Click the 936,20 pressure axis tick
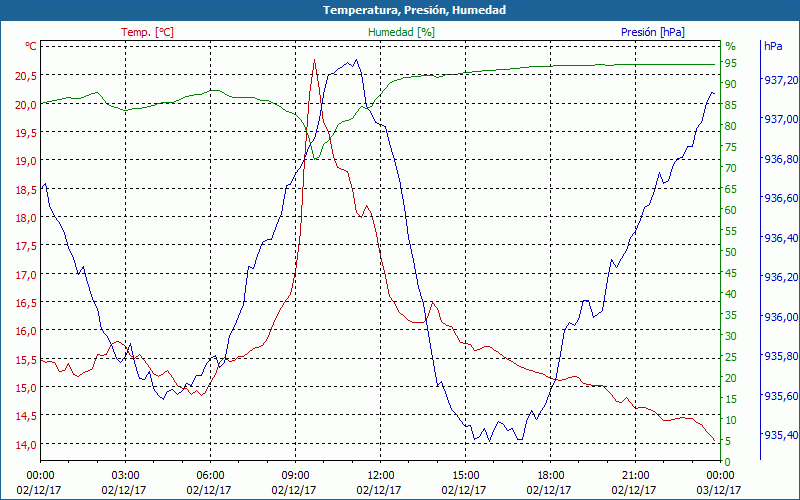800x500 pixels. pos(781,278)
